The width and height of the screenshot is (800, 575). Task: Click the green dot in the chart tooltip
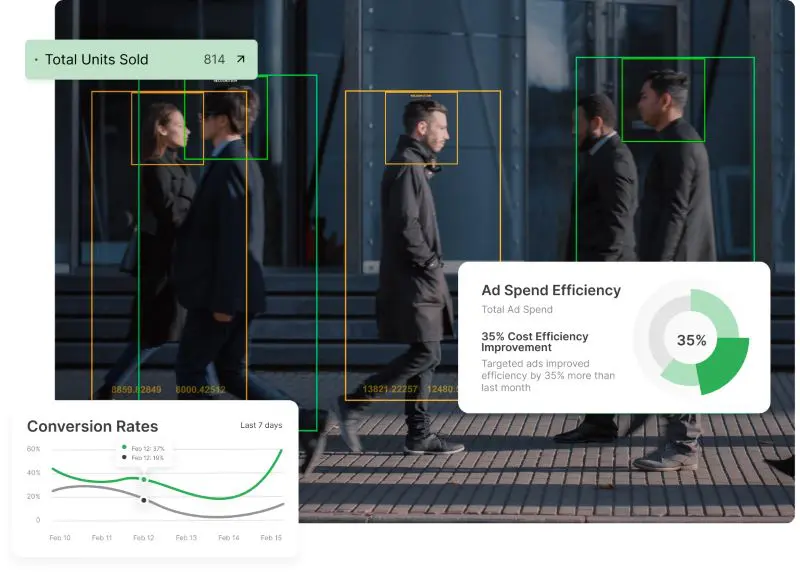point(124,448)
